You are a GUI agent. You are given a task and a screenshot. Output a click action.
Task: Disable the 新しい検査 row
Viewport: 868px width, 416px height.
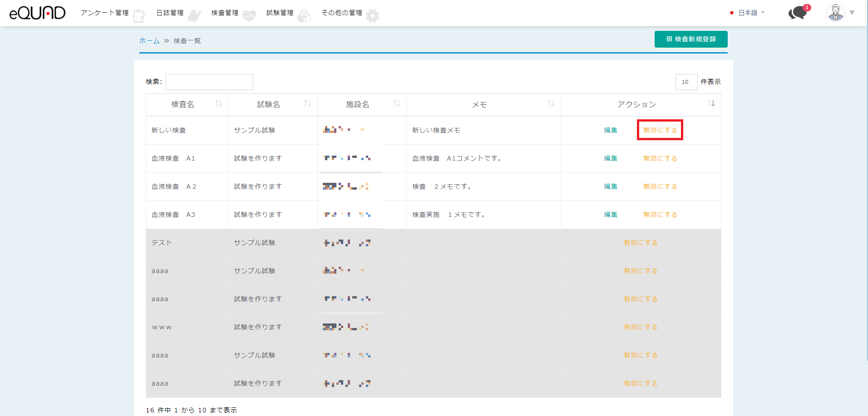660,130
